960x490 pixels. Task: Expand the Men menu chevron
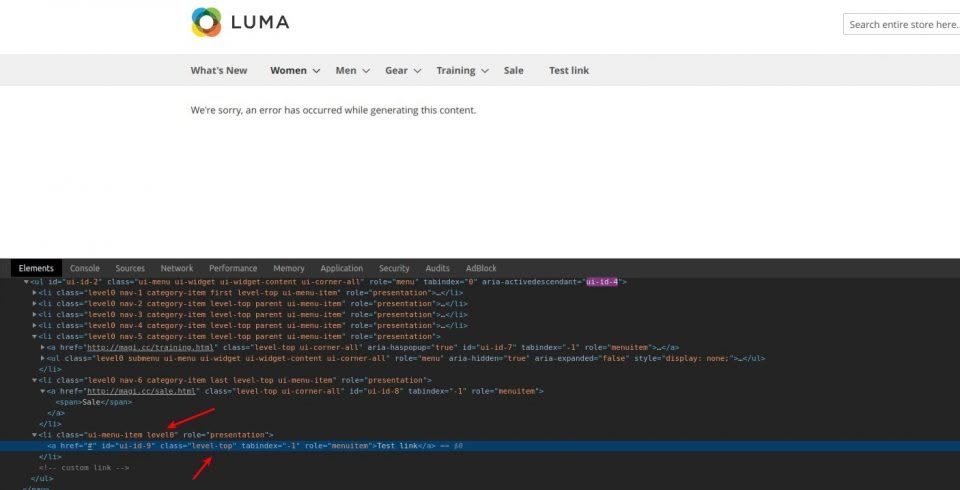tap(366, 71)
